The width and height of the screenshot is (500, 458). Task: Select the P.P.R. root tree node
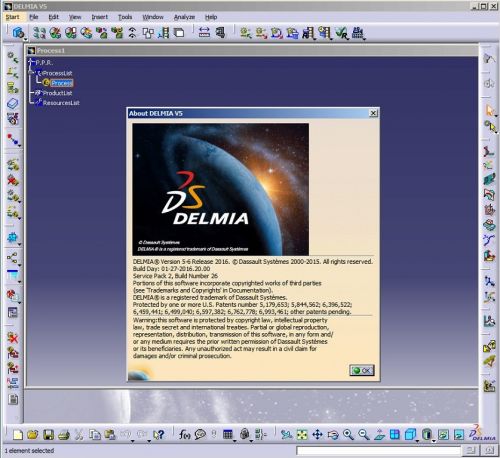[44, 62]
